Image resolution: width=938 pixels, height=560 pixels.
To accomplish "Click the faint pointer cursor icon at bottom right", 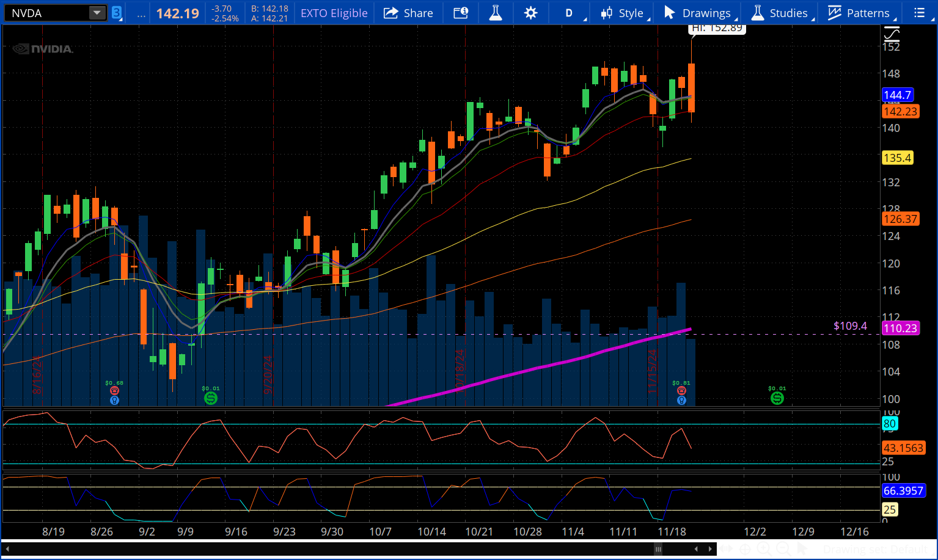I will (x=802, y=549).
